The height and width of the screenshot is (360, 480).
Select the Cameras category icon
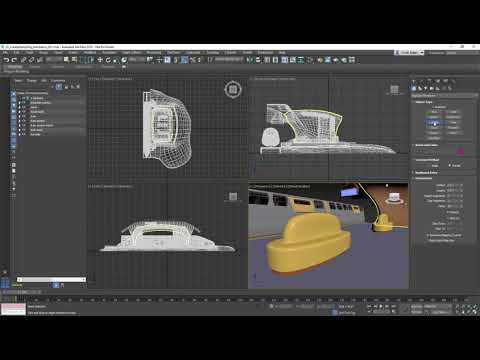point(432,88)
